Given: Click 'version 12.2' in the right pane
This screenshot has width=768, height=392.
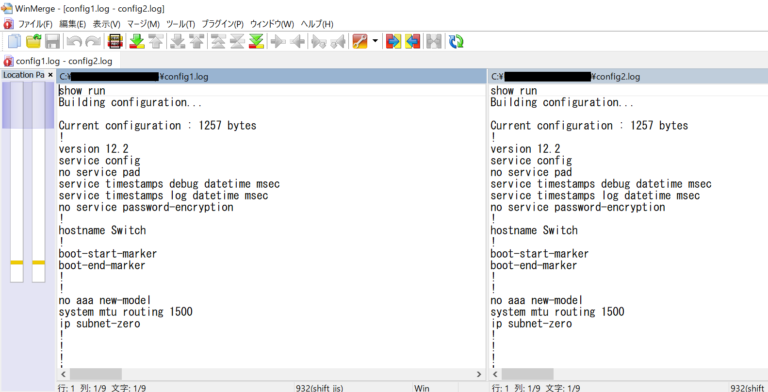Looking at the screenshot, I should coord(525,149).
